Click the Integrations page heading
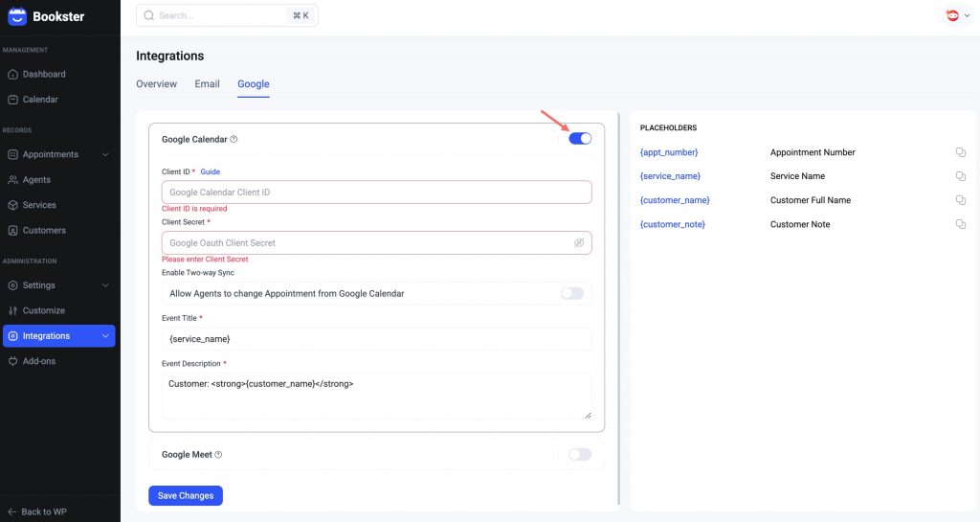The image size is (980, 522). (170, 56)
